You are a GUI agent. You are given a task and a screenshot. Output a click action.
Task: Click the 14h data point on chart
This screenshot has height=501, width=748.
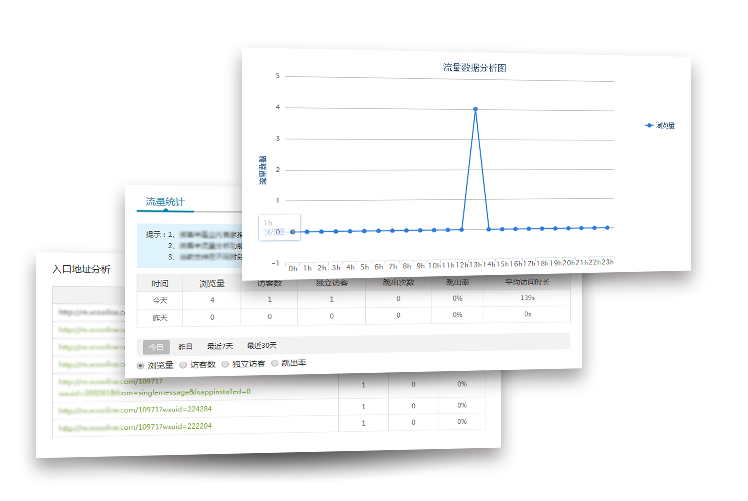click(x=489, y=229)
